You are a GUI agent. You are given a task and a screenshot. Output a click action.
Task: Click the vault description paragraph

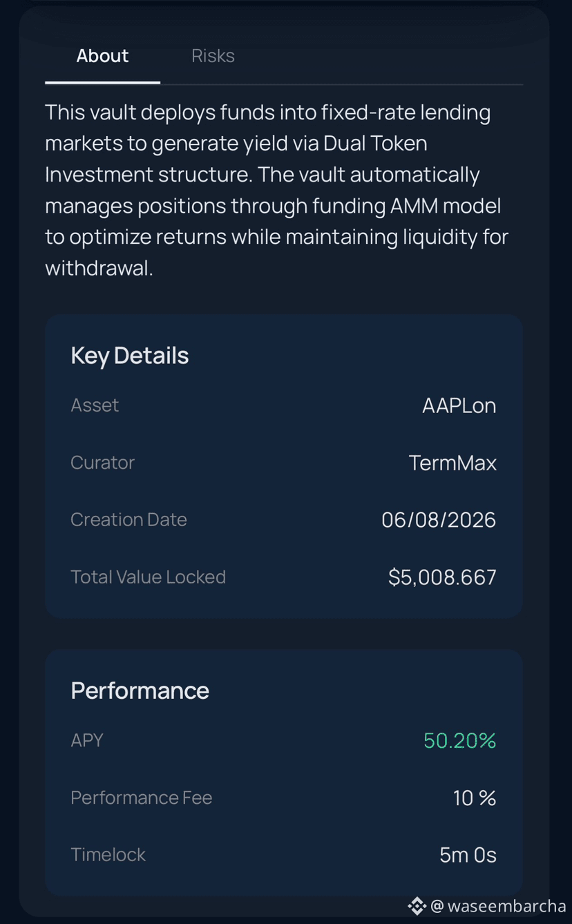pyautogui.click(x=277, y=190)
